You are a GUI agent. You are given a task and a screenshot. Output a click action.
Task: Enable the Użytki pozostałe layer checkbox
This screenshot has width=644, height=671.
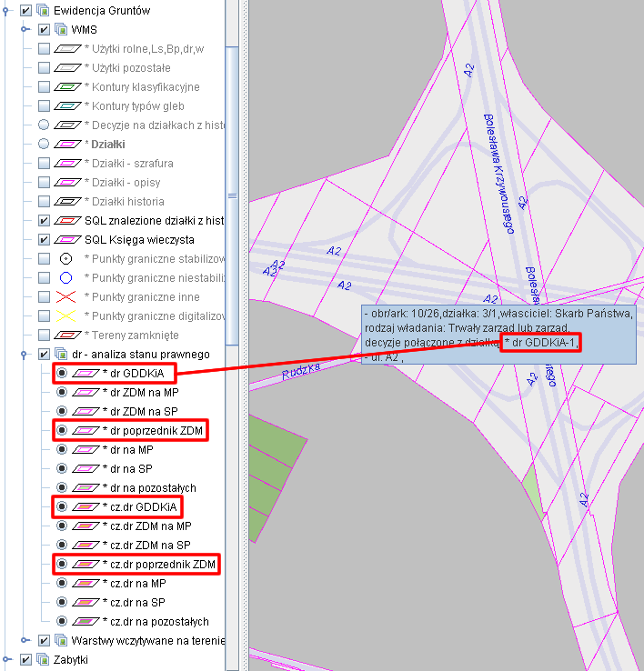pyautogui.click(x=44, y=68)
